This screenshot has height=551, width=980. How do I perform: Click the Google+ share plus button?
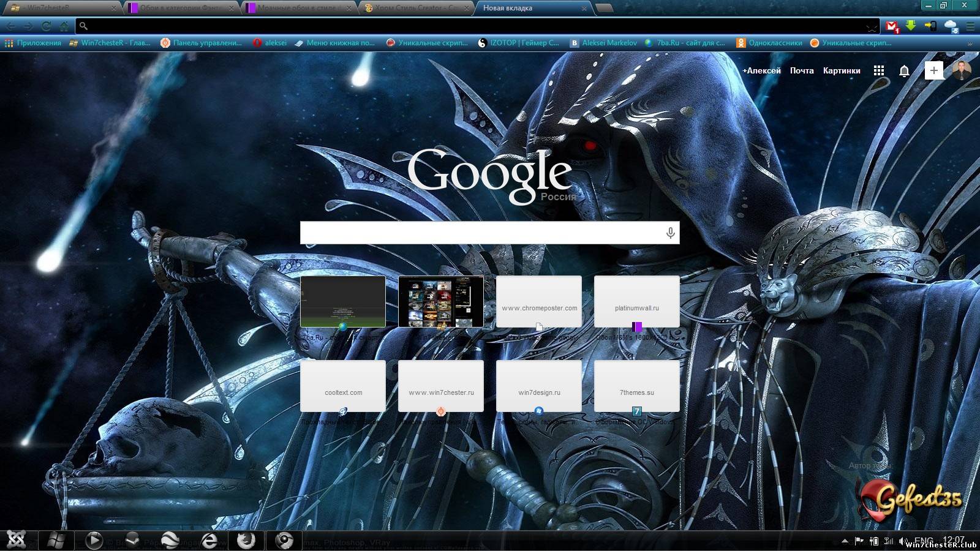tap(933, 70)
